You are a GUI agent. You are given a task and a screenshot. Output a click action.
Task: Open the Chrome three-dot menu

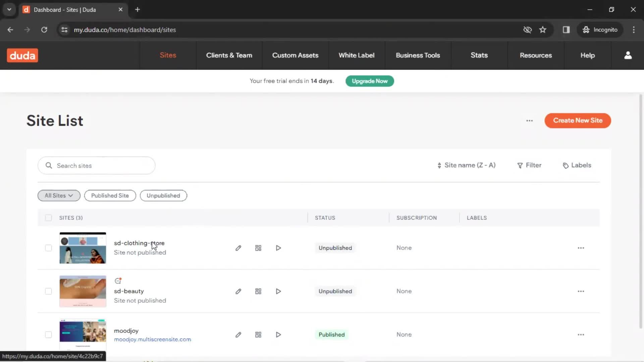pyautogui.click(x=634, y=30)
